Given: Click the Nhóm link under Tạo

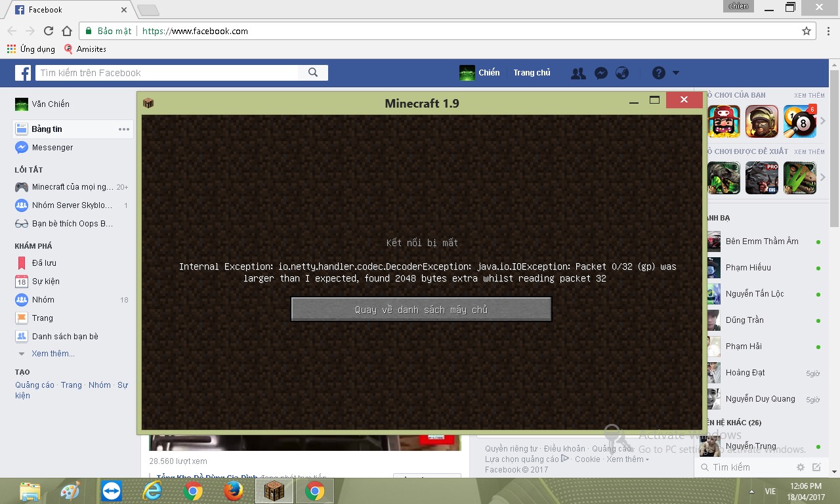Looking at the screenshot, I should tap(100, 385).
